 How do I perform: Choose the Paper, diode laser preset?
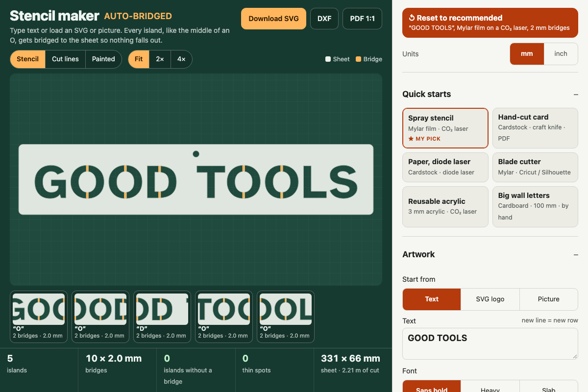tap(445, 167)
